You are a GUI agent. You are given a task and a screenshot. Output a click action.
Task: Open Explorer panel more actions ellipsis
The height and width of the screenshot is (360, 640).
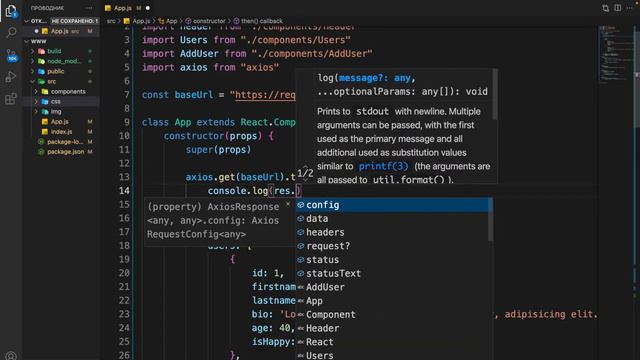pyautogui.click(x=89, y=8)
